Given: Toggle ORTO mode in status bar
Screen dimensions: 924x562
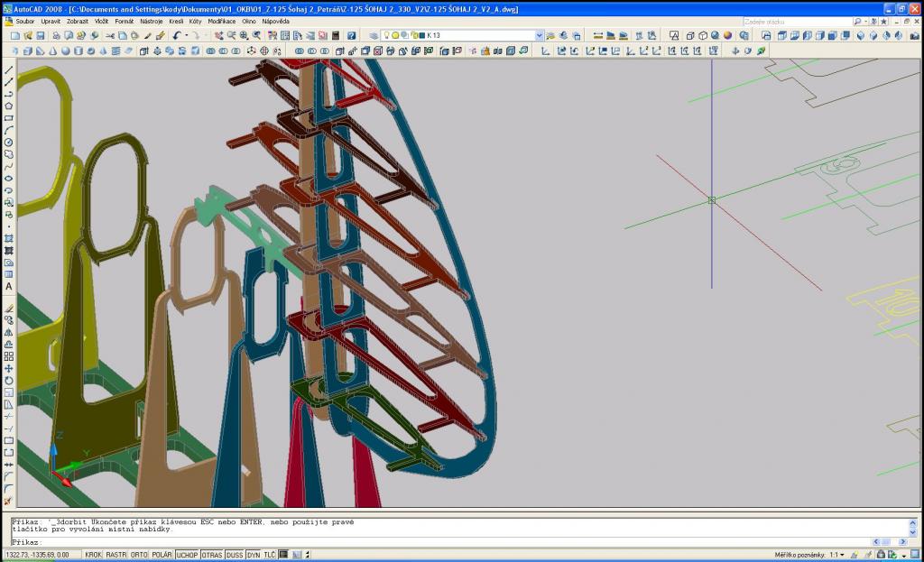Looking at the screenshot, I should tap(138, 555).
